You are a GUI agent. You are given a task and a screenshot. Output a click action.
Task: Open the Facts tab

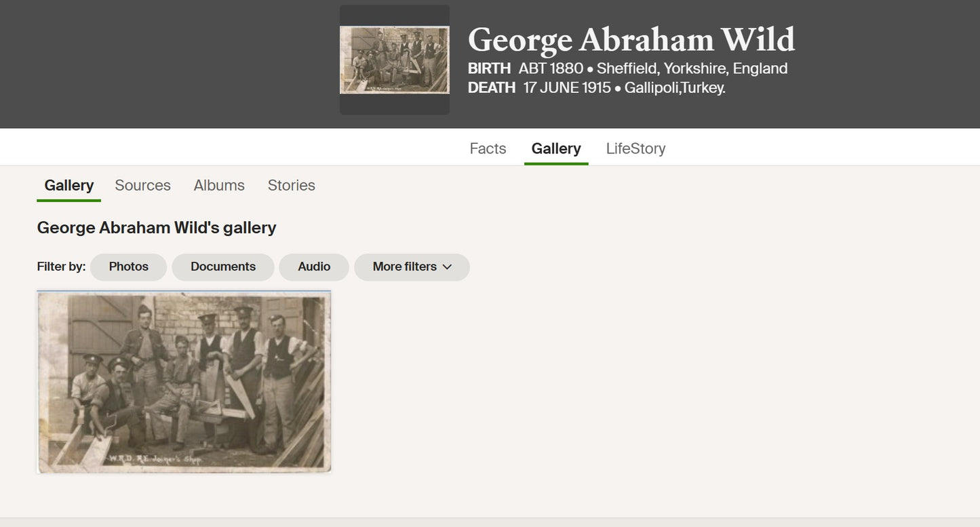pos(488,149)
